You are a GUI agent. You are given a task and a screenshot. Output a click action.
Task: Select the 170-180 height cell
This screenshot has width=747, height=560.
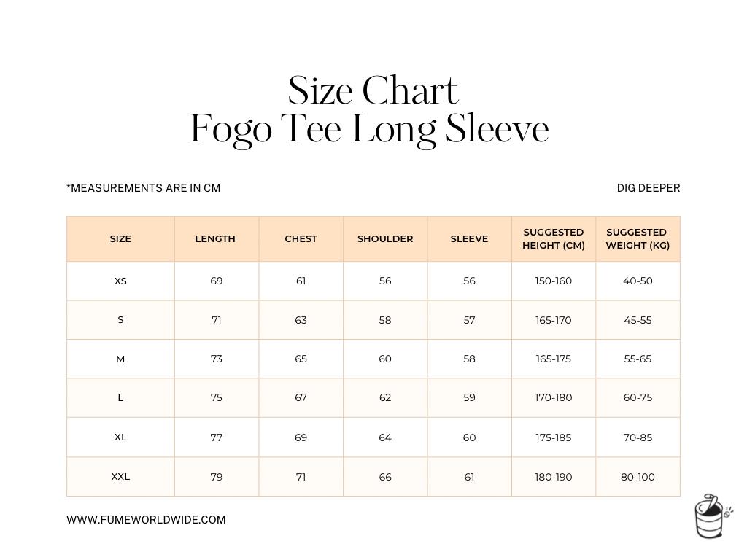tap(554, 398)
